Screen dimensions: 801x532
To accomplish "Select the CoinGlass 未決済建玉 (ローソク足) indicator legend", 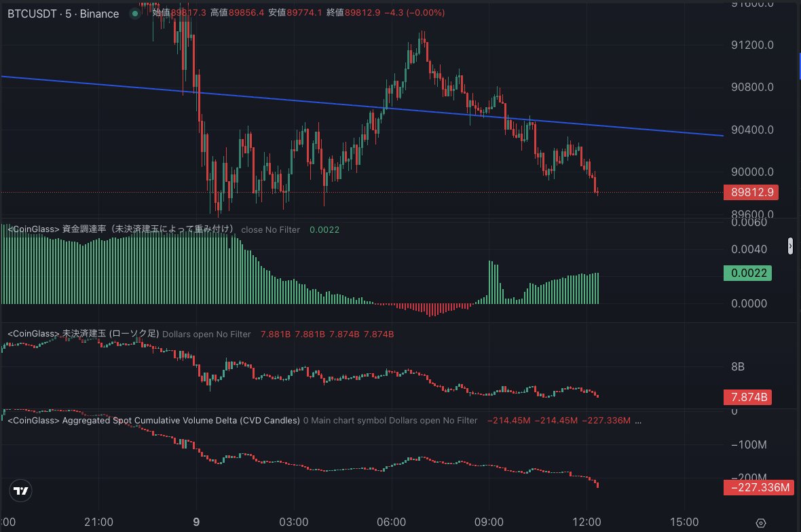I will pyautogui.click(x=83, y=334).
